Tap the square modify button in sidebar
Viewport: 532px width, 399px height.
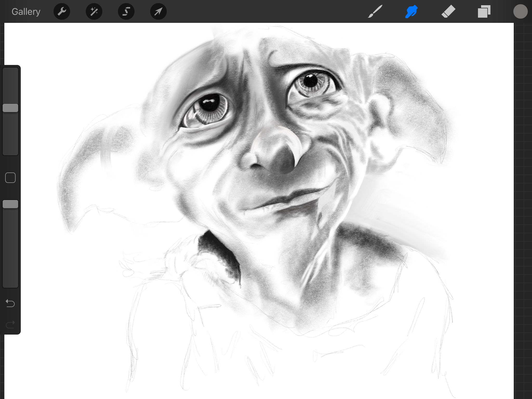point(10,178)
